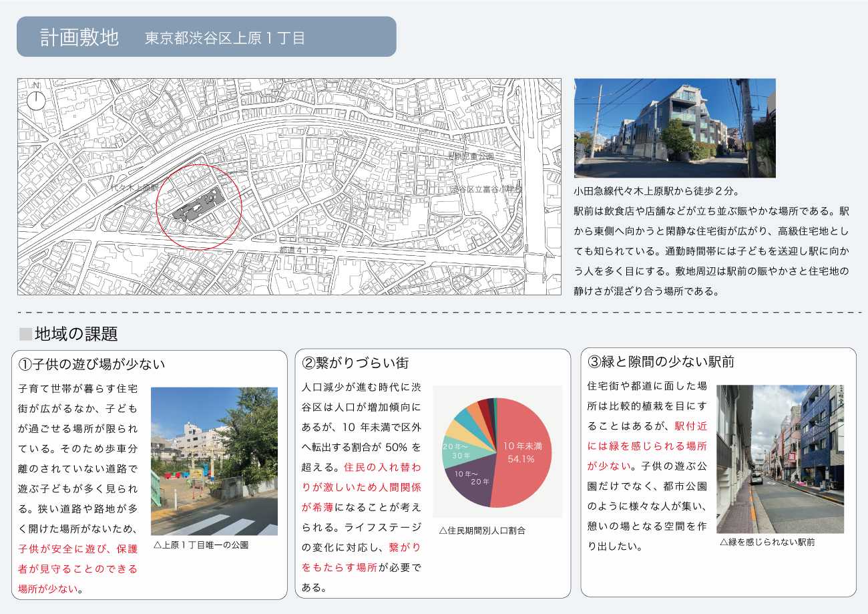Click the heading ③緑と隙間の少ない駅前
Viewport: 868px width, 614px height.
click(x=660, y=362)
